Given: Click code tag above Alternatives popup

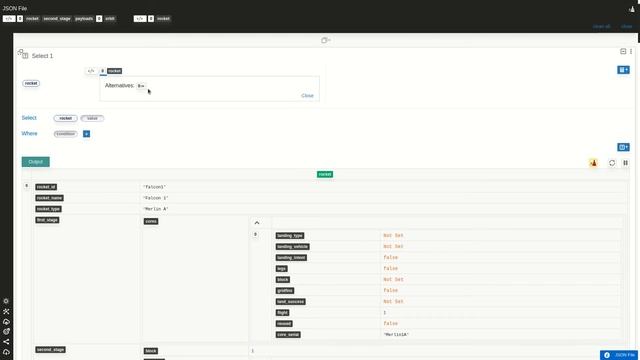Looking at the screenshot, I should (x=91, y=71).
